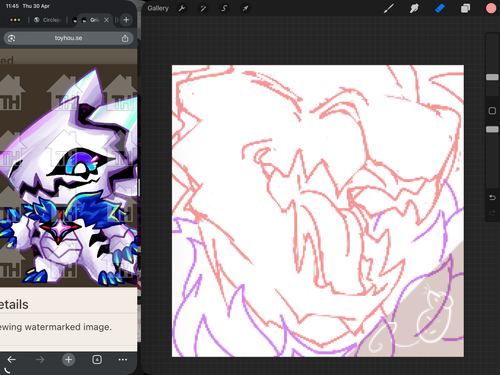
Task: Open the pink active color swatch
Action: point(491,8)
